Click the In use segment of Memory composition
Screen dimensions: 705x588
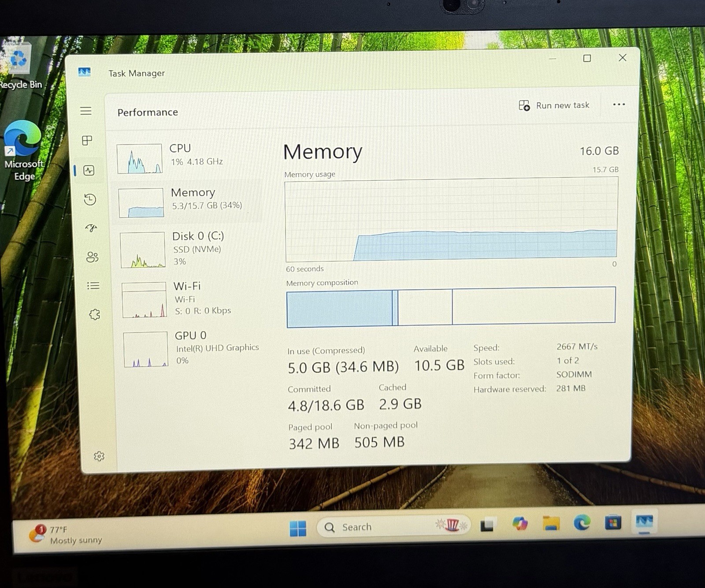pos(339,309)
